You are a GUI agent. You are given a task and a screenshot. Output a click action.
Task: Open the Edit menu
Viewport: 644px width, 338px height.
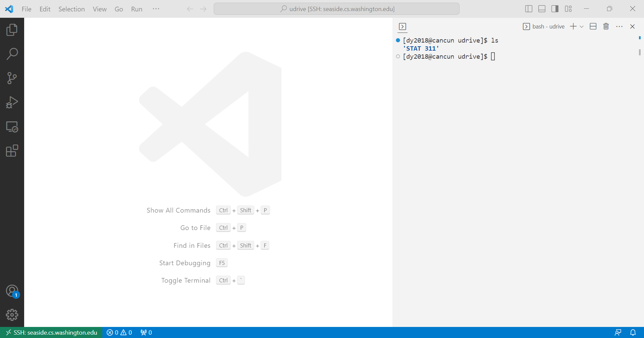(x=45, y=9)
